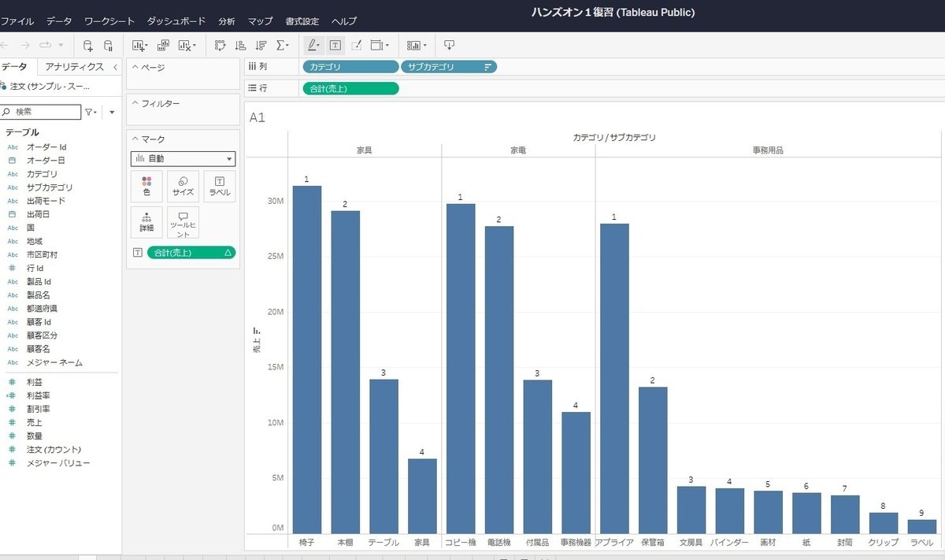Click the ツールヒント (Tooltip) icon on Marks card
945x560 pixels.
tap(183, 222)
